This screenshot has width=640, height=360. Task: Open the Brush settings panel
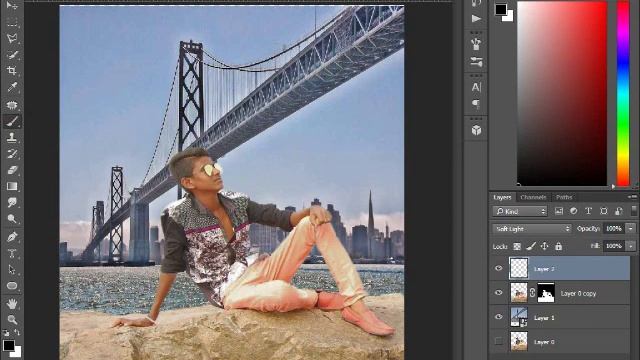click(476, 62)
